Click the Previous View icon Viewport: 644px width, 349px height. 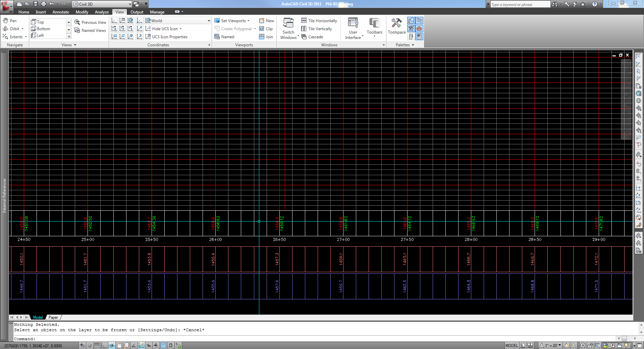[x=77, y=22]
